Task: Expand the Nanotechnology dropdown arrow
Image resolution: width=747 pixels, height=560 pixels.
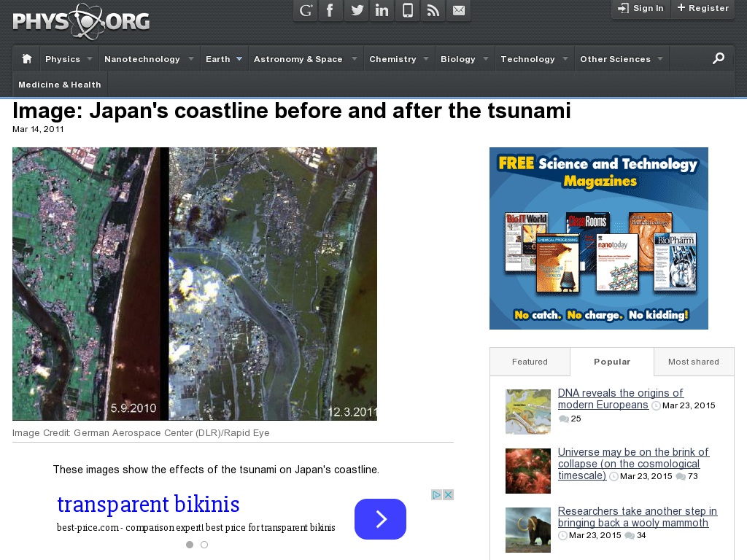Action: pyautogui.click(x=191, y=58)
